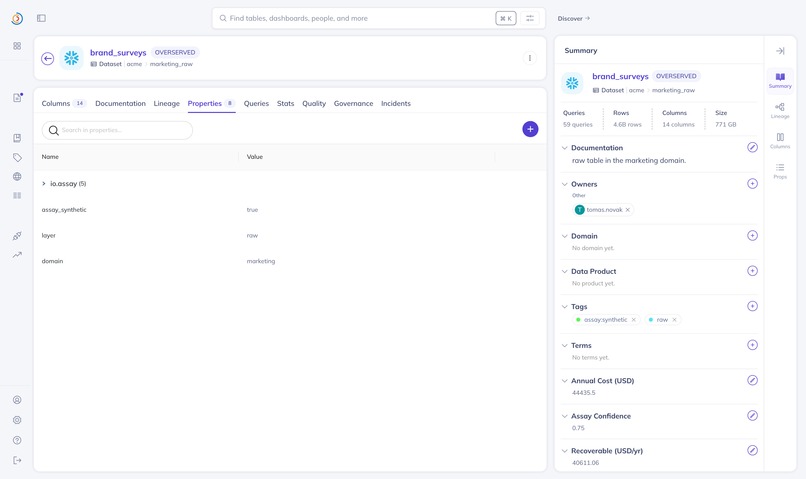
Task: Open the three-dot menu in dataset header
Action: pyautogui.click(x=529, y=58)
